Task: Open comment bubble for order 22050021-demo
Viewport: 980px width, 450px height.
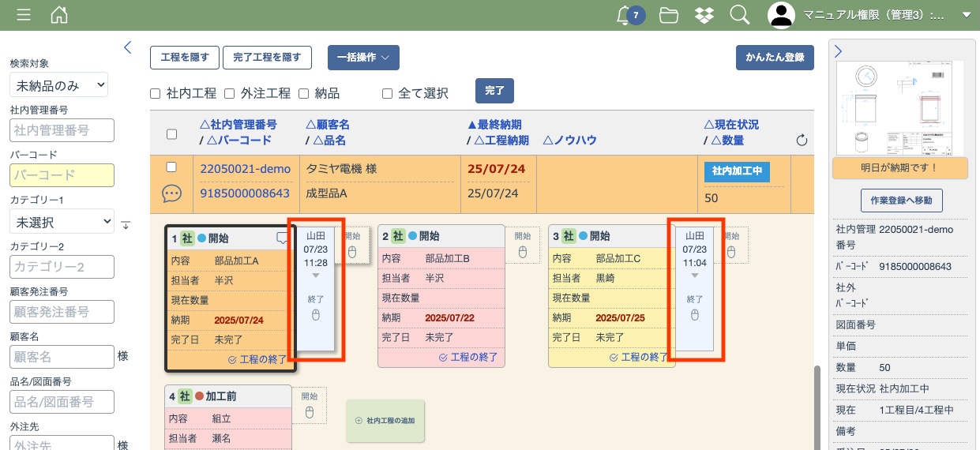Action: [x=171, y=193]
